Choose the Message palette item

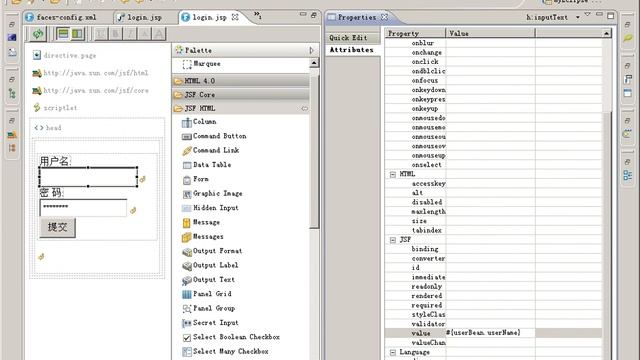(201, 222)
